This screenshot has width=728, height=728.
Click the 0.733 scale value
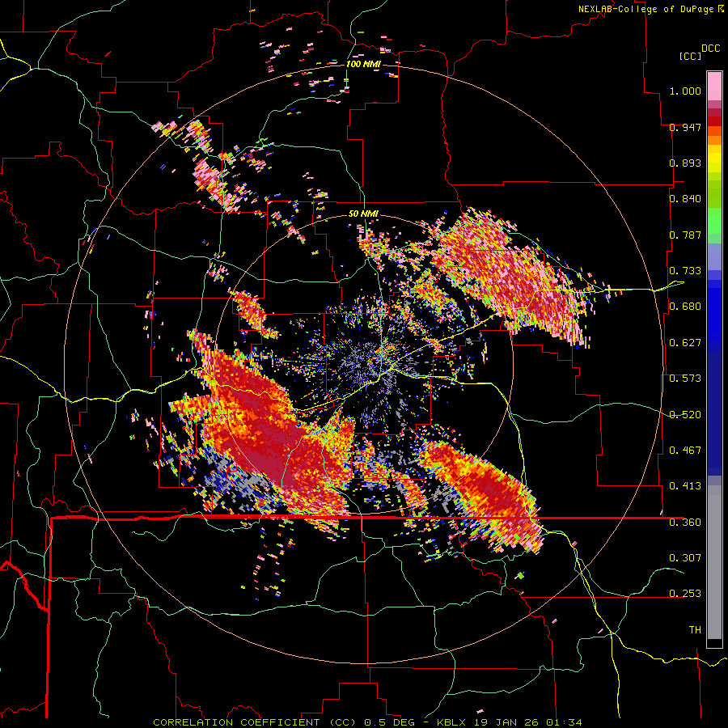click(x=685, y=271)
